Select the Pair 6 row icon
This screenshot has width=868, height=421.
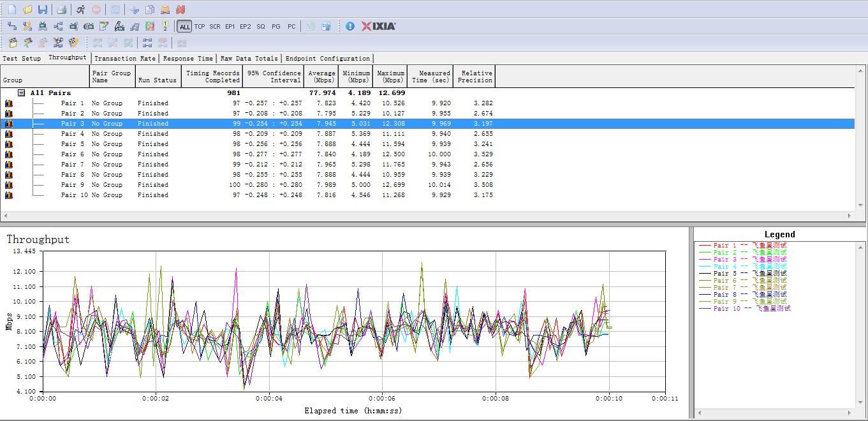point(9,154)
